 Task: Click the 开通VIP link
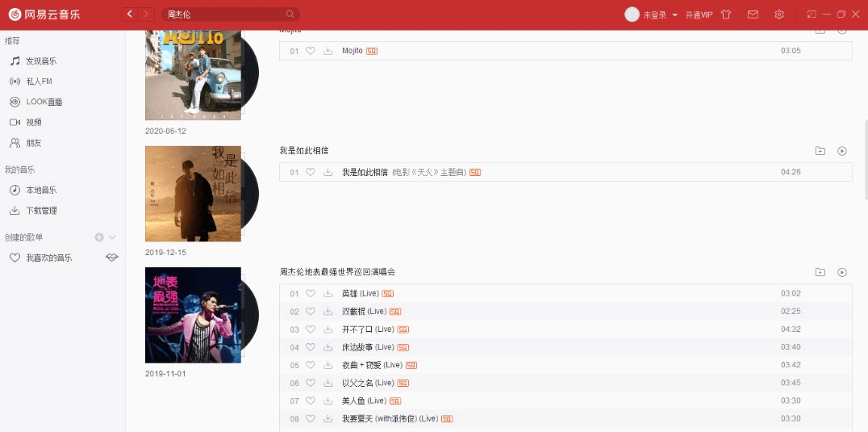point(699,15)
